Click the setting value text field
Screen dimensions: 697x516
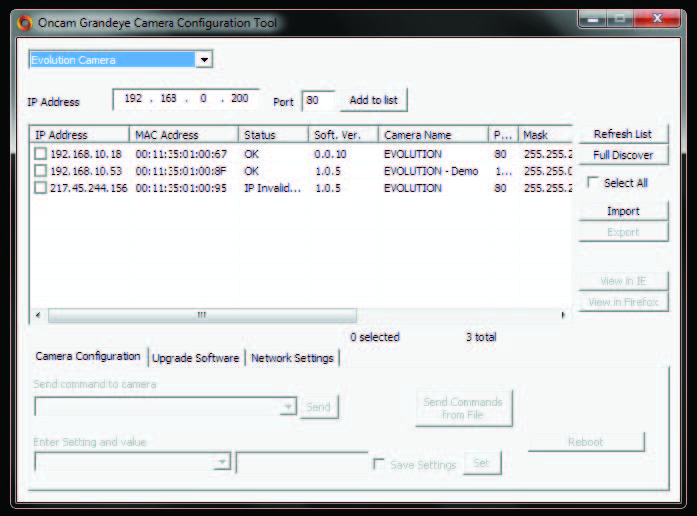tap(302, 463)
